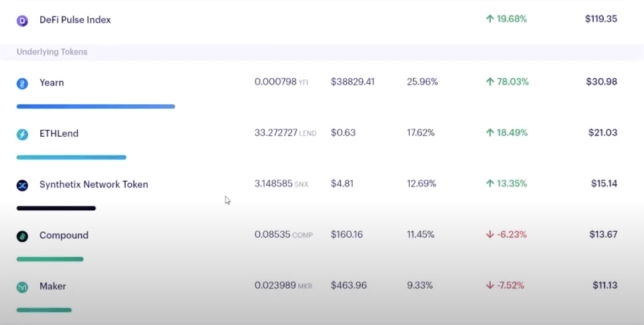Click the 25.96% Yearn allocation
This screenshot has height=325, width=644.
(x=422, y=82)
